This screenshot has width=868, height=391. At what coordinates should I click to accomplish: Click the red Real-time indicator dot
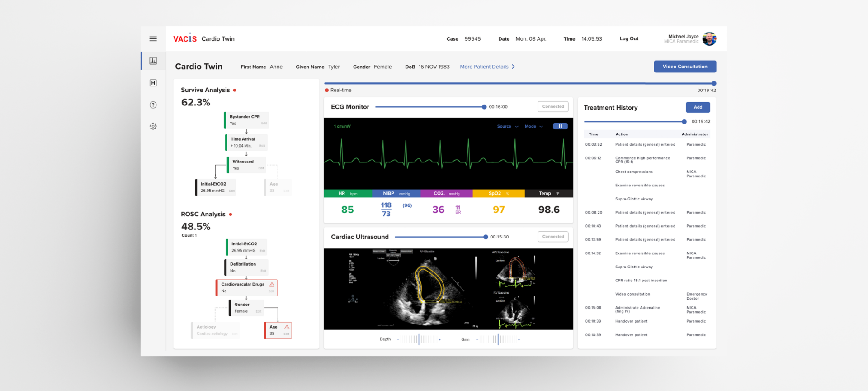[x=327, y=91]
